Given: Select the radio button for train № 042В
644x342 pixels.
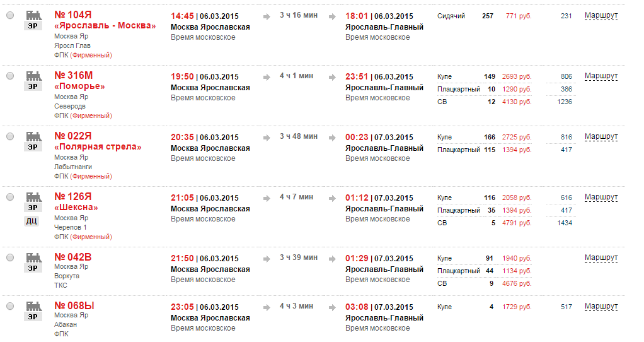Looking at the screenshot, I should coord(10,257).
